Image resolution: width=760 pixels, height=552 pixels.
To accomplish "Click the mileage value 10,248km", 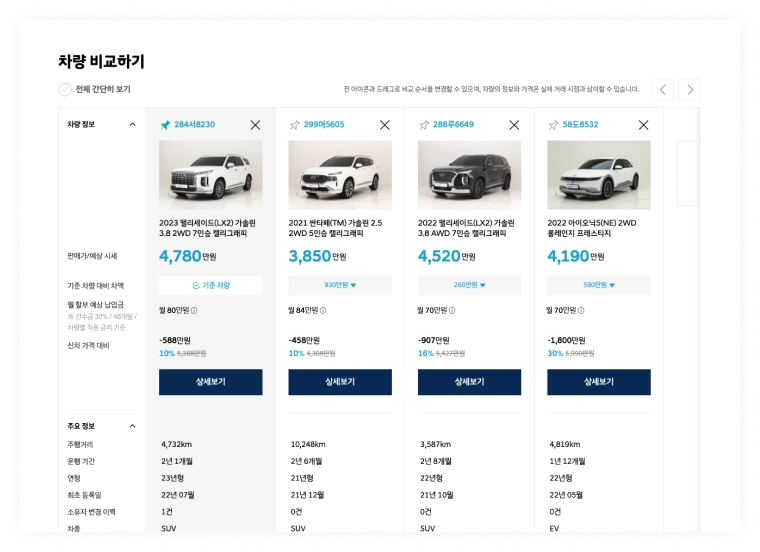I will pyautogui.click(x=308, y=444).
